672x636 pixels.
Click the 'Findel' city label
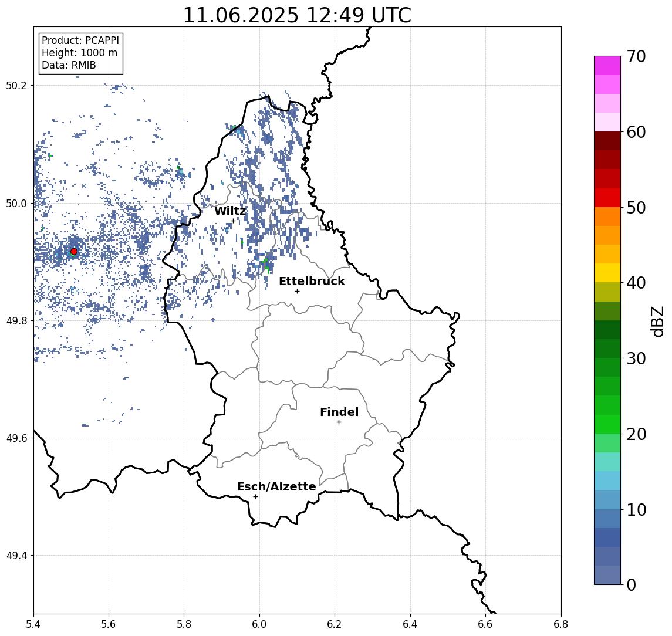point(339,412)
